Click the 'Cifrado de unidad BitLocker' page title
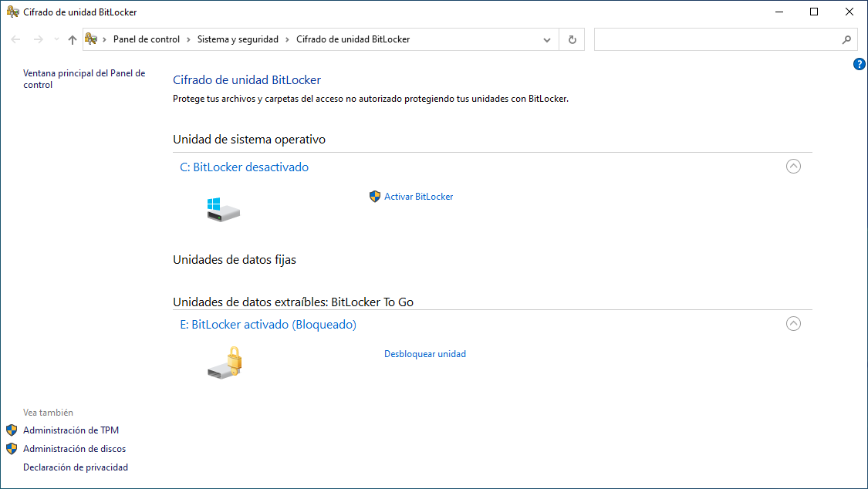 (247, 79)
